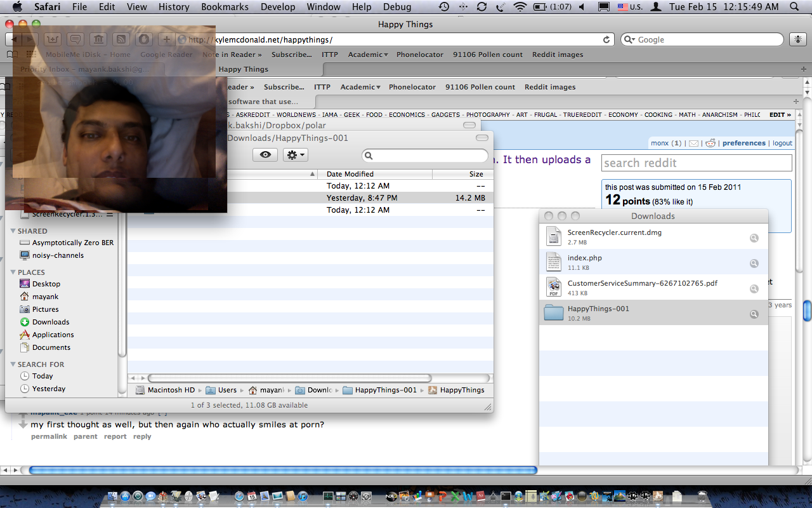Click the Time Machine menu bar icon

coord(444,7)
